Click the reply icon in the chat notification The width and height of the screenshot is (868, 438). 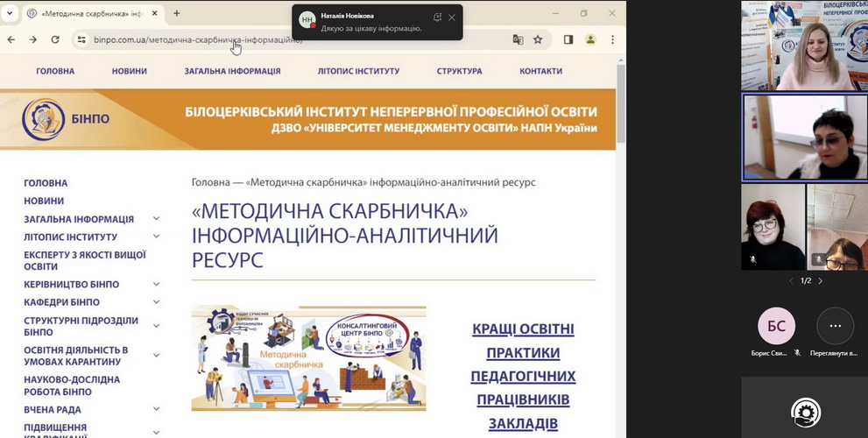[437, 17]
